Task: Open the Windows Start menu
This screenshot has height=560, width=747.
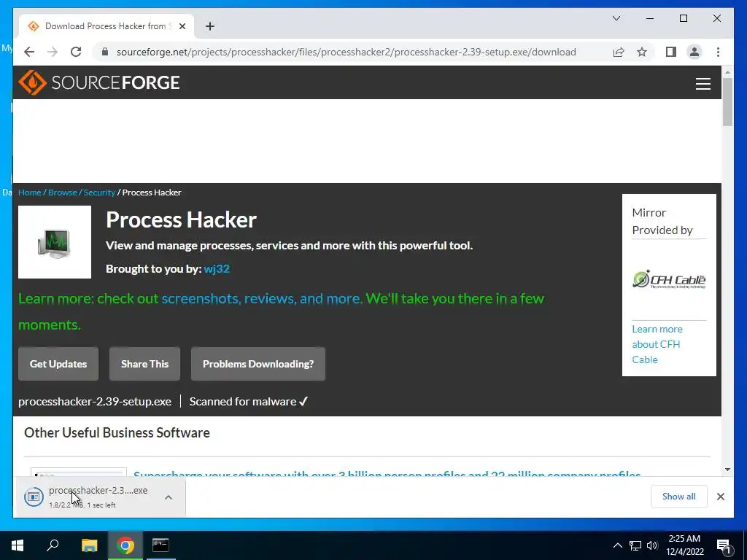Action: pos(18,545)
